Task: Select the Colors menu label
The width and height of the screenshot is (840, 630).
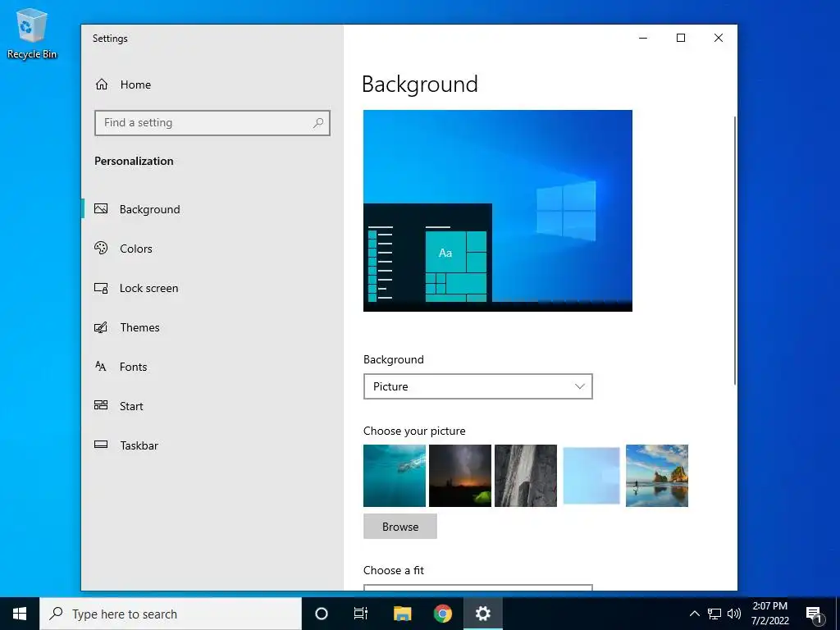Action: 136,249
